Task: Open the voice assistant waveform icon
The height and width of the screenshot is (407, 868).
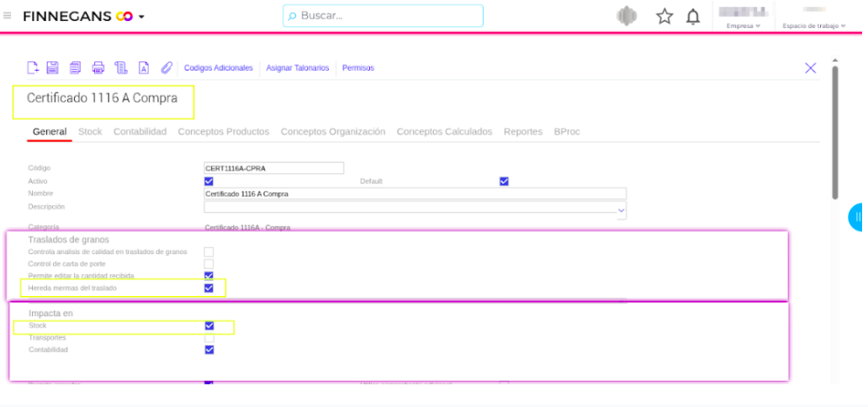Action: tap(627, 16)
